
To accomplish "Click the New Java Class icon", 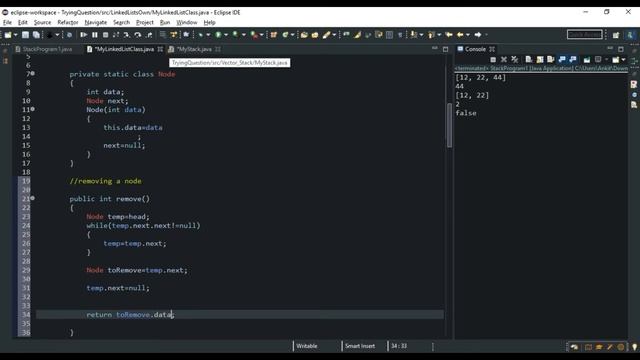I will [x=285, y=35].
